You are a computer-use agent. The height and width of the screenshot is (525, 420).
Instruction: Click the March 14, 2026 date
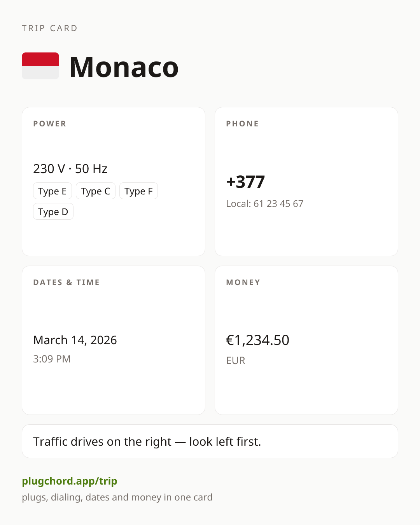(x=75, y=340)
